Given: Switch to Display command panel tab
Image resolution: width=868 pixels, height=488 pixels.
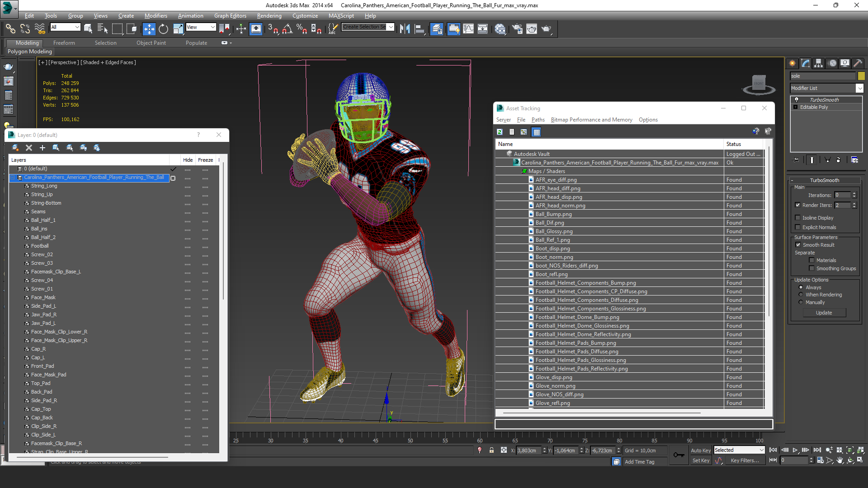Looking at the screenshot, I should click(x=845, y=63).
